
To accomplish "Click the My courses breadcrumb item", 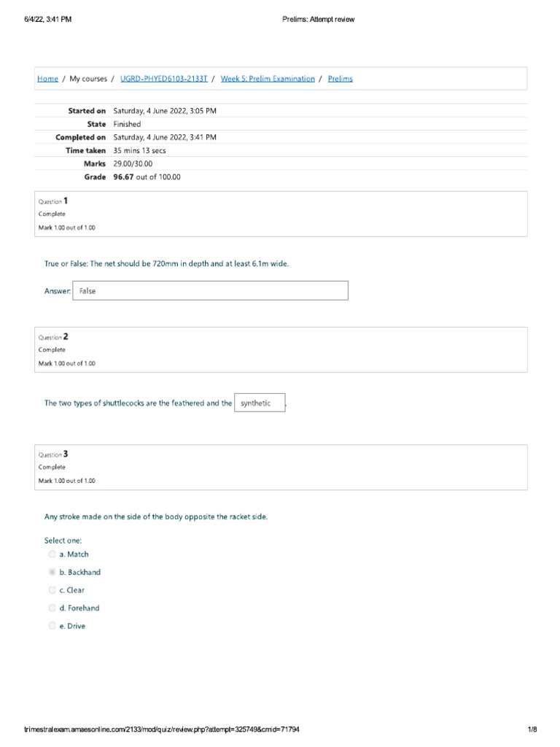I will pos(88,79).
